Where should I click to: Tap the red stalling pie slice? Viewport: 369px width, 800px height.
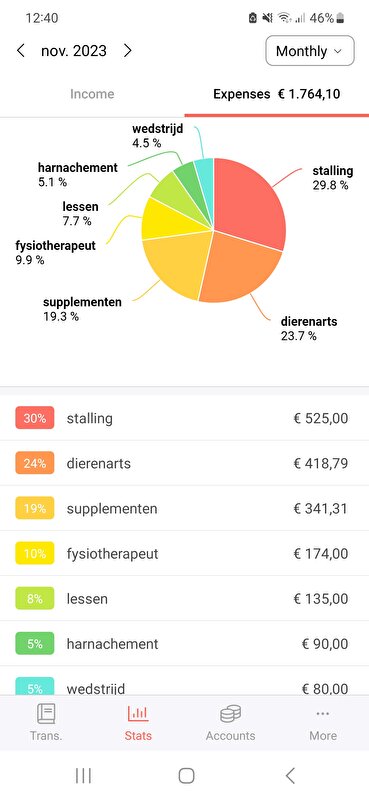pos(248,202)
